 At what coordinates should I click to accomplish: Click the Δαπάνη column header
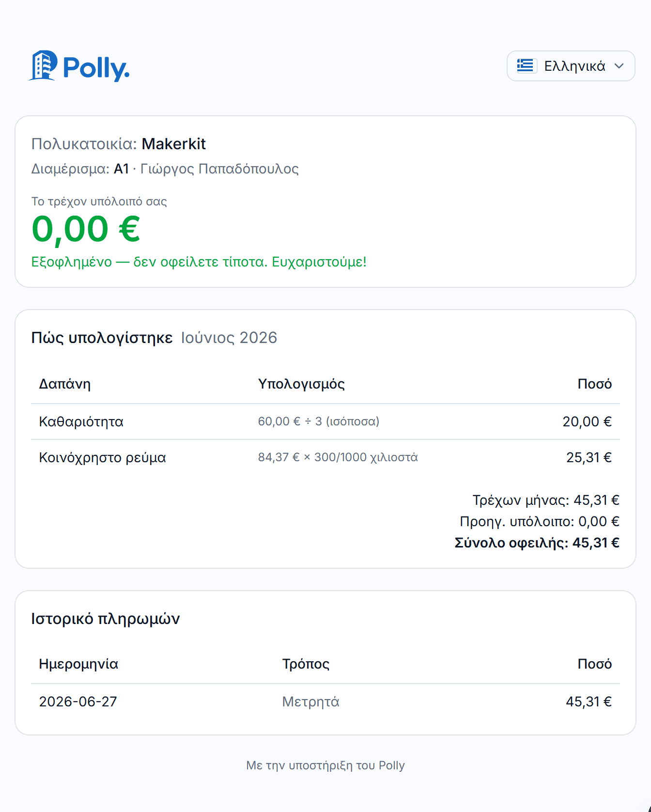coord(65,384)
